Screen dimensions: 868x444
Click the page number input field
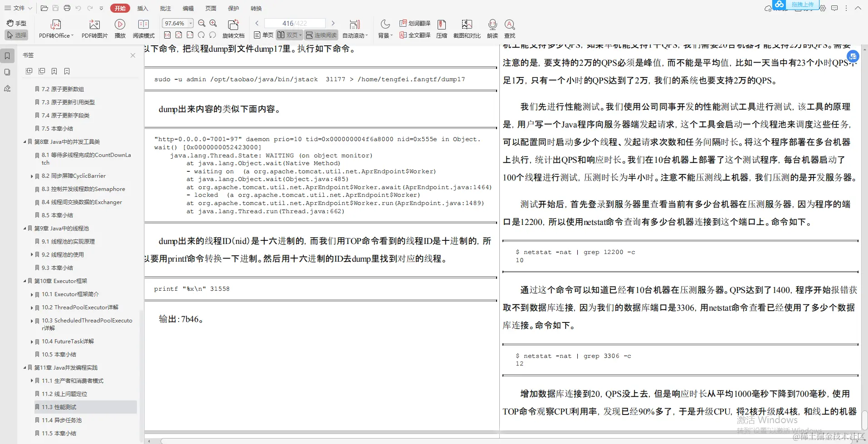pyautogui.click(x=294, y=23)
